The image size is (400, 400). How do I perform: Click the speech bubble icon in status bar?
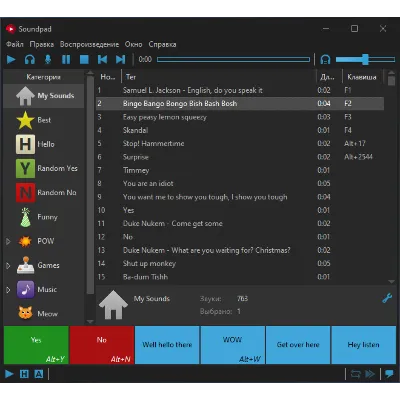point(389,374)
